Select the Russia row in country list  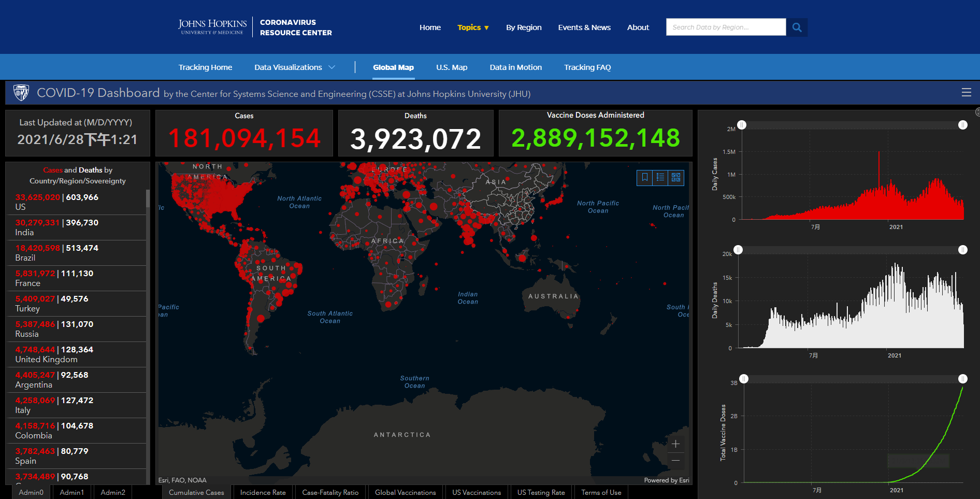77,329
